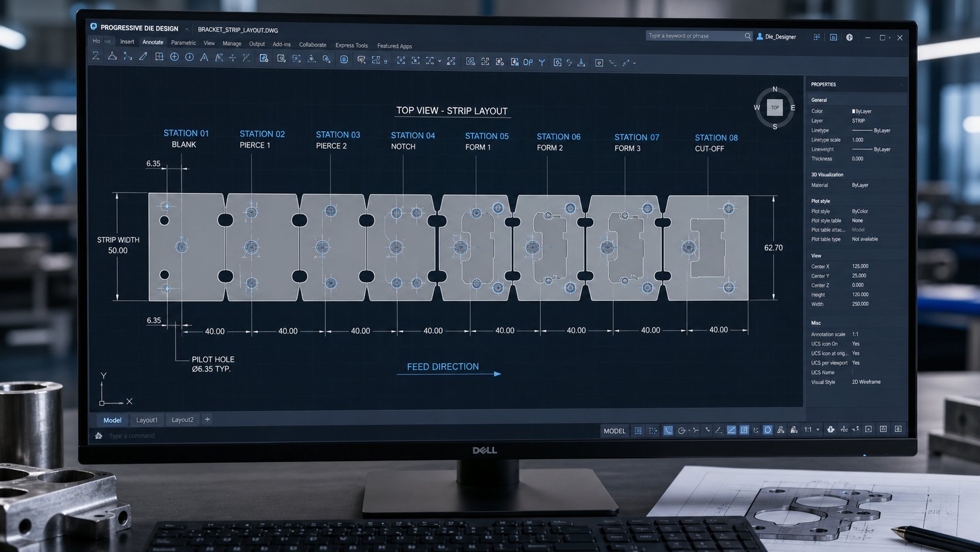Click the crosshair plus tool icon in ribbon
The image size is (980, 552).
click(233, 57)
